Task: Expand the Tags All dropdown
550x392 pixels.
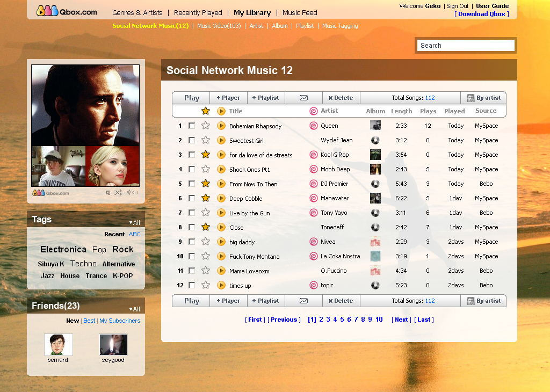Action: click(x=134, y=223)
